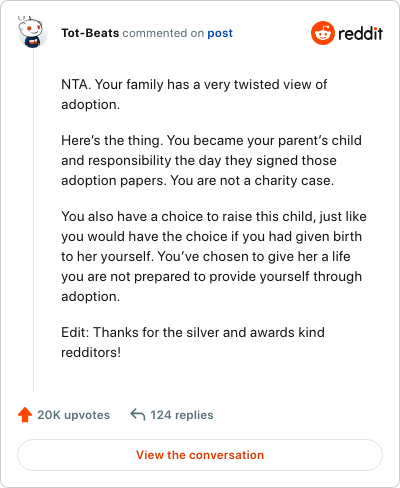Collapse the comment via the vertical thread line

tap(33, 220)
